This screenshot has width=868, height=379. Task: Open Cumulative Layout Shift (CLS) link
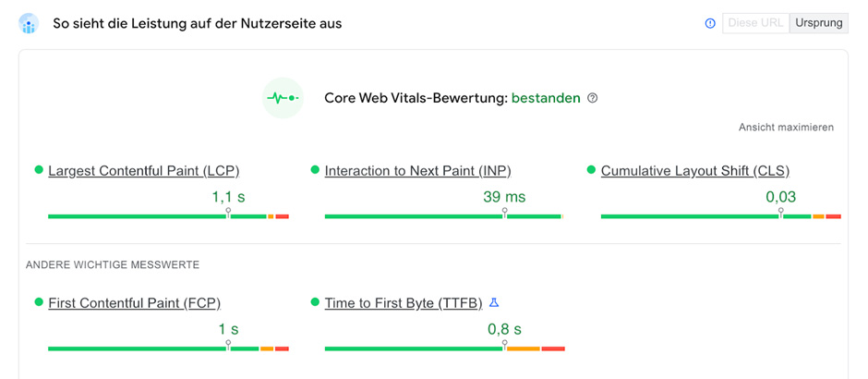[x=694, y=171]
